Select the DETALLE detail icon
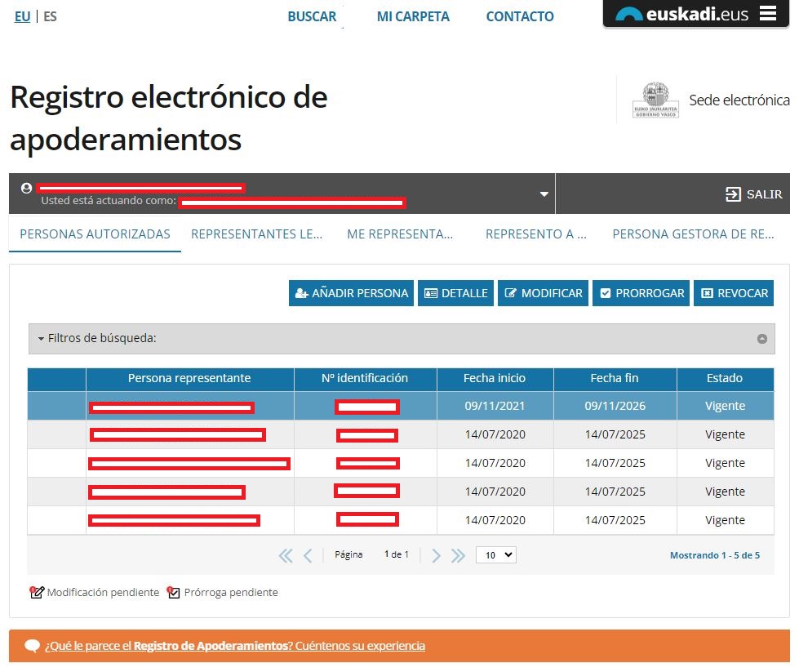This screenshot has height=672, width=799. pos(431,293)
